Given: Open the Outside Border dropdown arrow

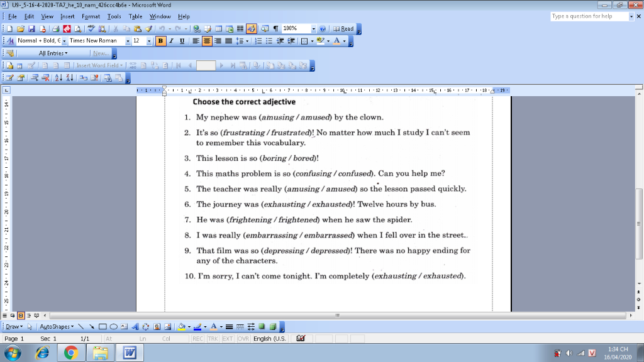Looking at the screenshot, I should click(312, 41).
